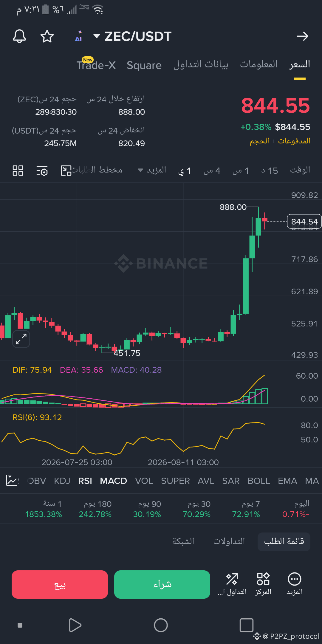Open the order chart icon
The width and height of the screenshot is (322, 644).
[x=66, y=171]
